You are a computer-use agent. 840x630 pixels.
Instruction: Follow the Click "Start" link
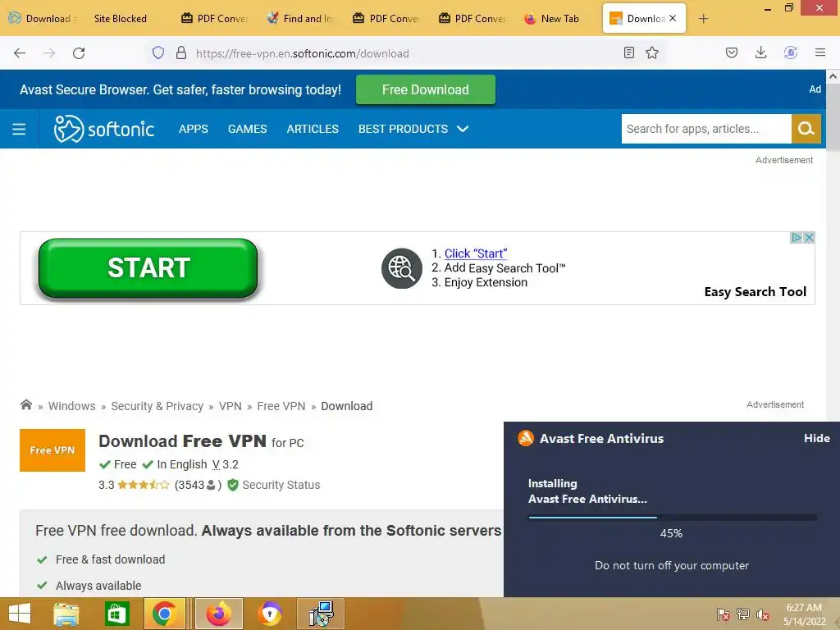click(476, 253)
